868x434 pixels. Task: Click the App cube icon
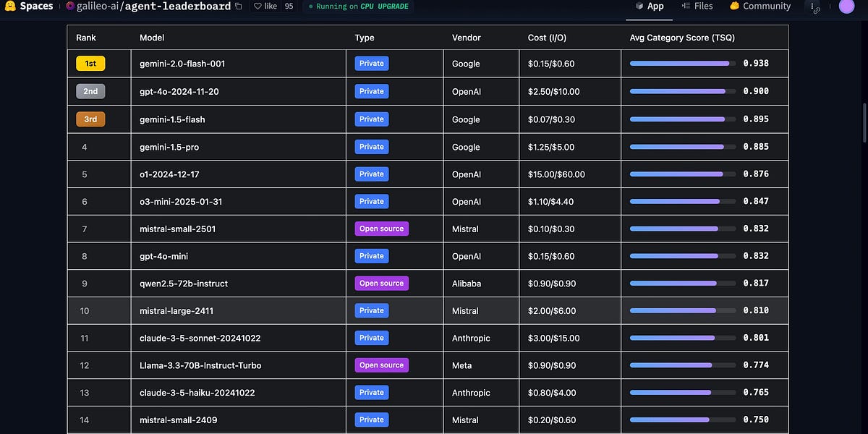point(638,6)
